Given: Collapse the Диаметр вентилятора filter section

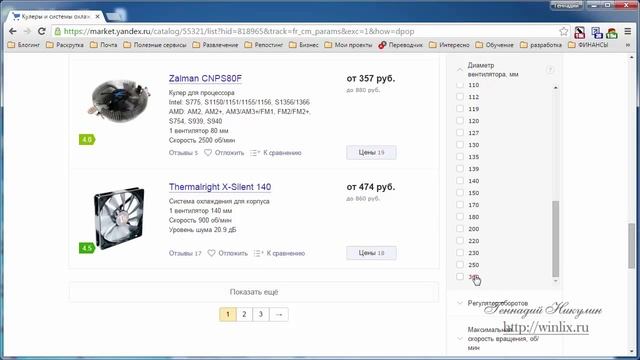Looking at the screenshot, I should click(460, 70).
